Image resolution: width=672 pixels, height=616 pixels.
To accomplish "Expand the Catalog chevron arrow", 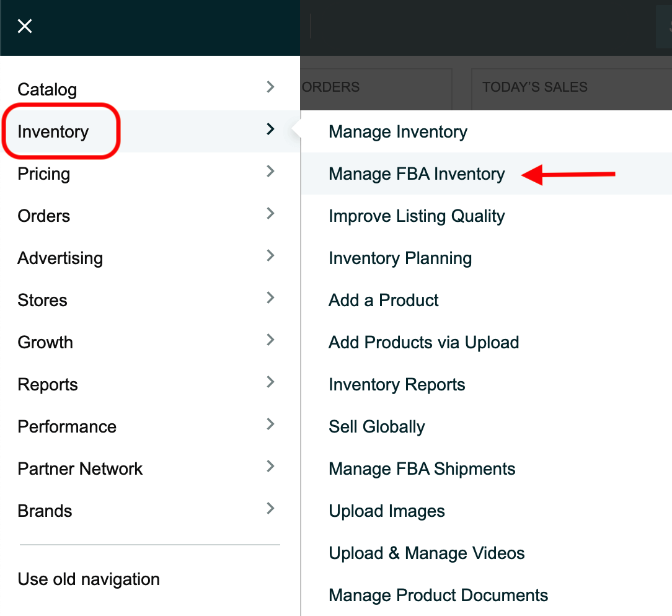I will 270,87.
